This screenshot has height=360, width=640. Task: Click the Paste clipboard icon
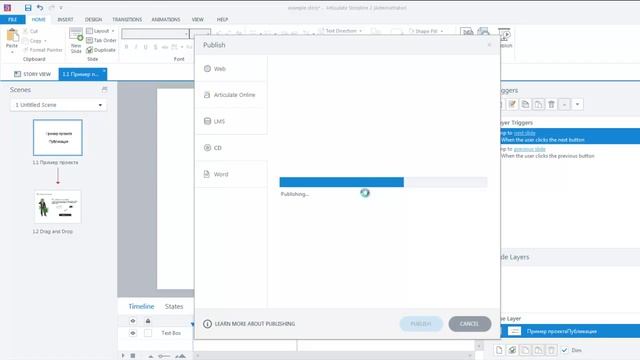tap(12, 36)
